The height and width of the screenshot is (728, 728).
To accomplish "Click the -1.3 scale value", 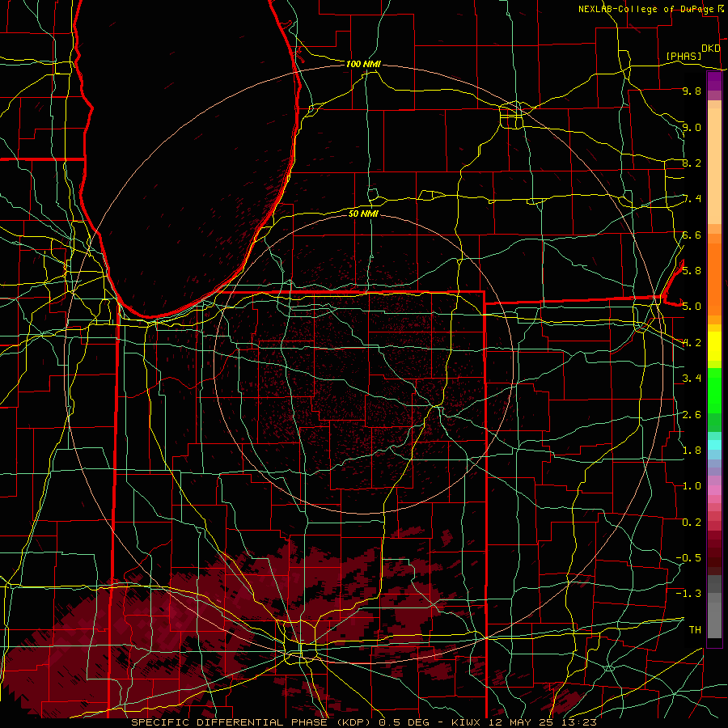I will 688,594.
